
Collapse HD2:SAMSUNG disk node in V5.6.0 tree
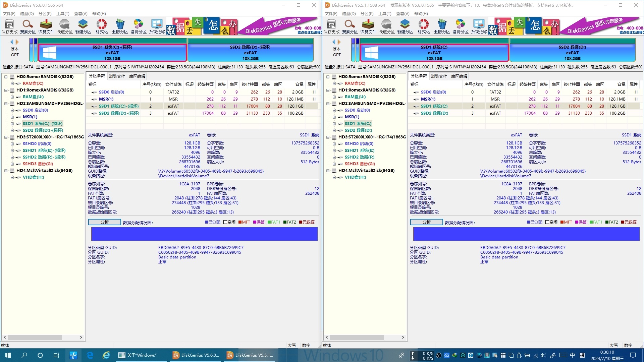pyautogui.click(x=6, y=104)
